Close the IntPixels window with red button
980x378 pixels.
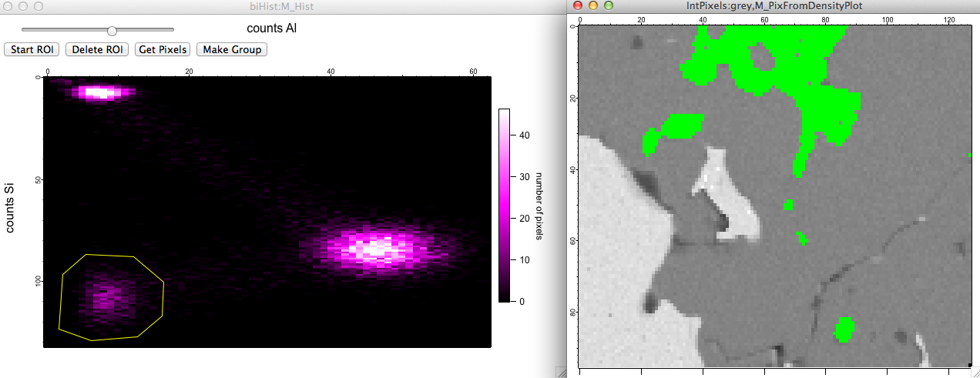tap(577, 5)
